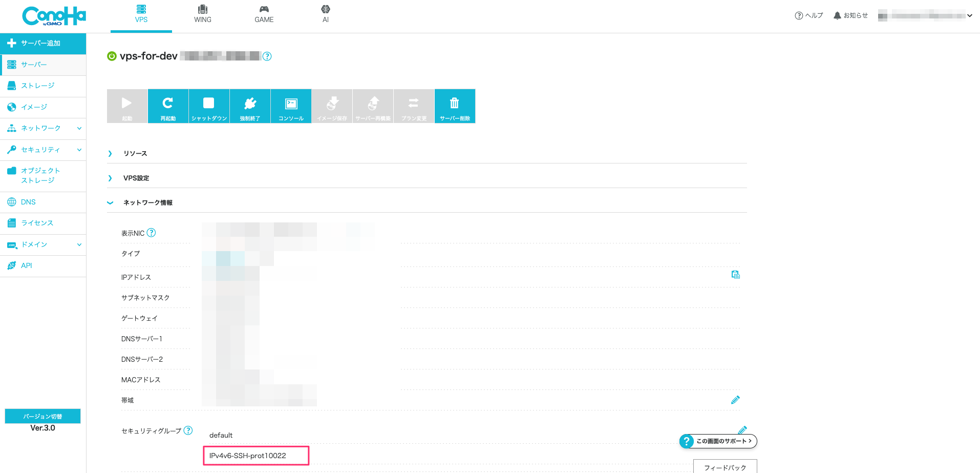
Task: Expand the ドメイン sidebar menu
Action: pyautogui.click(x=43, y=244)
